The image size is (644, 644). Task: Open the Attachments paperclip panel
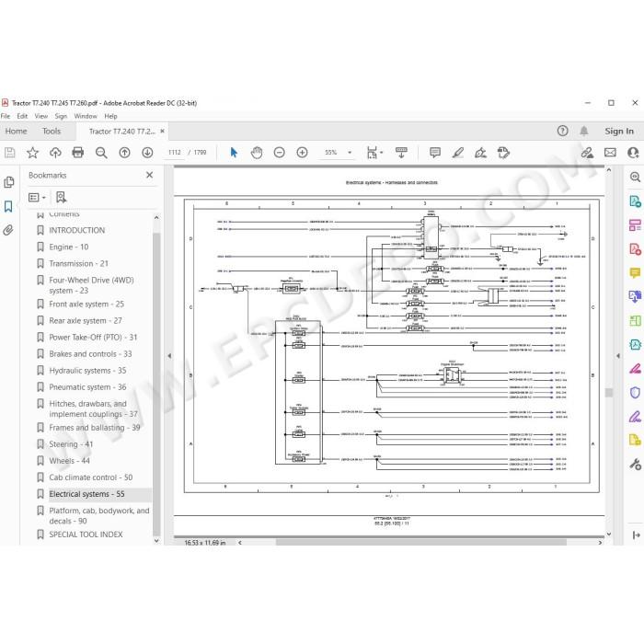pyautogui.click(x=8, y=230)
